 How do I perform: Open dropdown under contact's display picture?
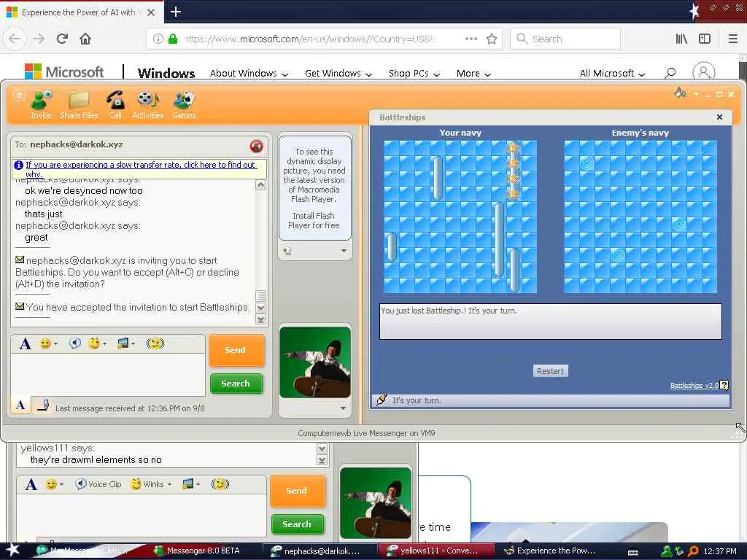tap(344, 251)
